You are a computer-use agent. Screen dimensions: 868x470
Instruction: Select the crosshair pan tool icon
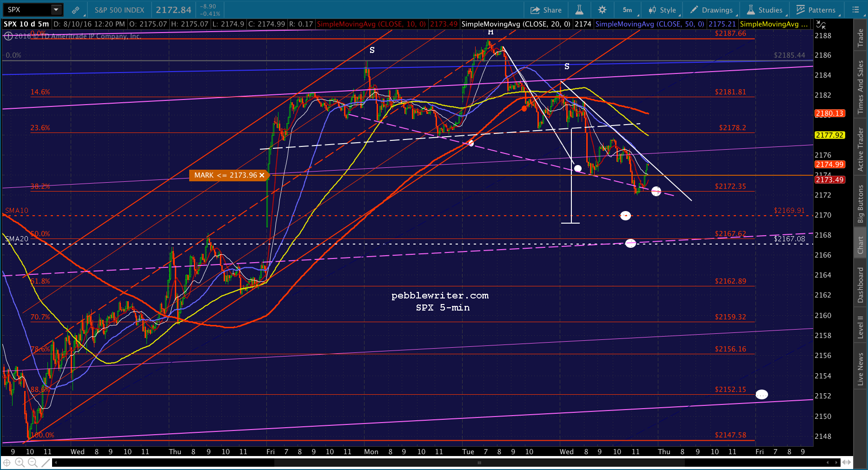pyautogui.click(x=7, y=462)
